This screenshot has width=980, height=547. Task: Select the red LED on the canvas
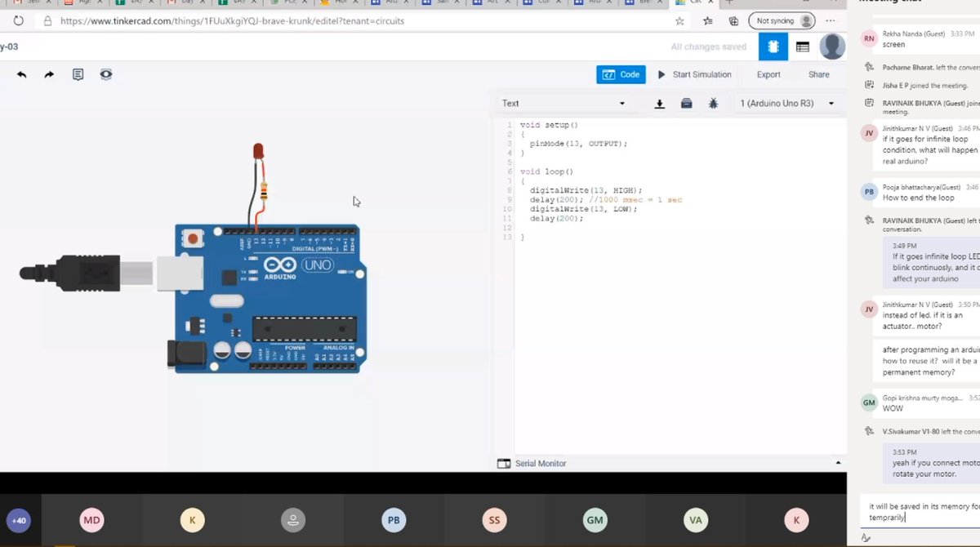click(258, 152)
